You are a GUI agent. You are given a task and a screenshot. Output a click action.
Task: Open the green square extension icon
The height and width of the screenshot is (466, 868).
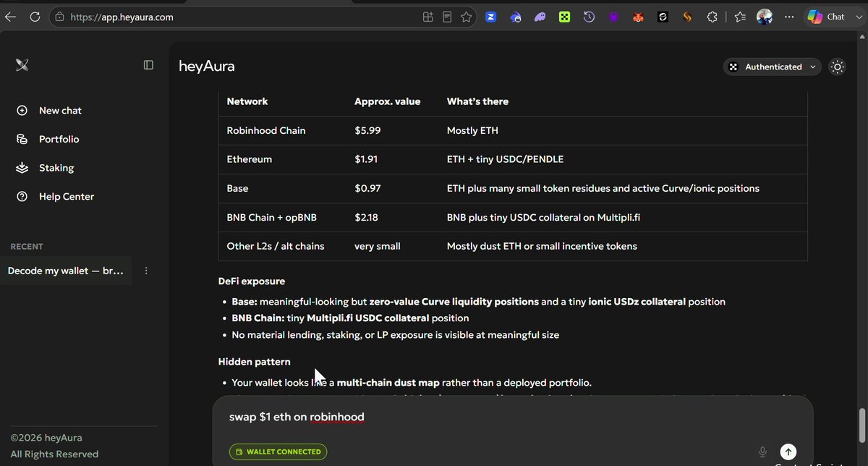pyautogui.click(x=564, y=17)
